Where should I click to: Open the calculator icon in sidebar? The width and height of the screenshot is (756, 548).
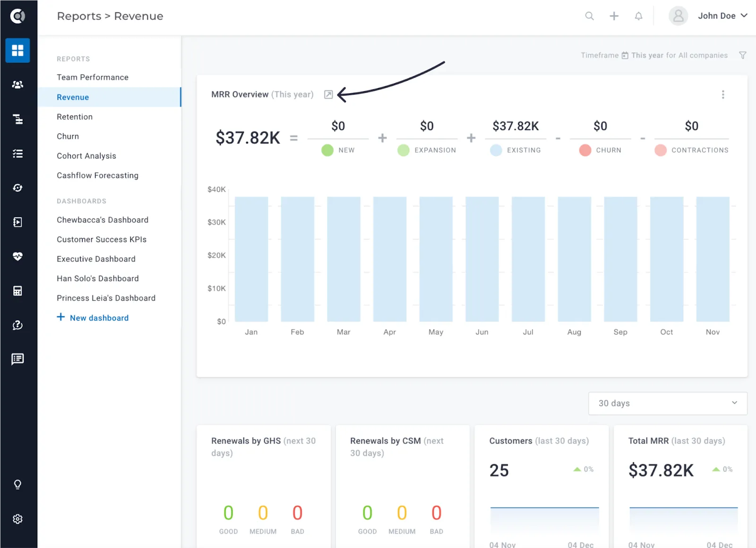point(17,291)
